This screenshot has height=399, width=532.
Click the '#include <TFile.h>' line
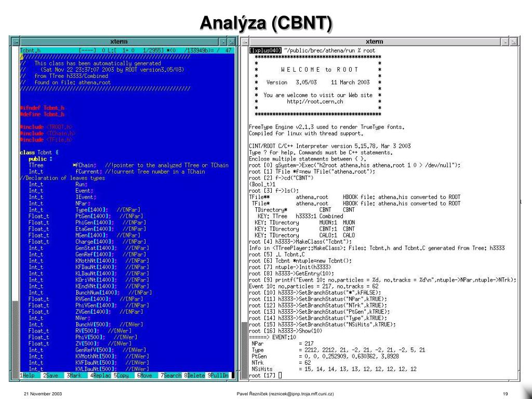[46, 140]
